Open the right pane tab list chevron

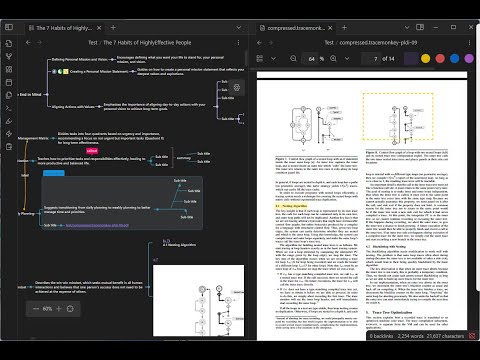pyautogui.click(x=407, y=27)
